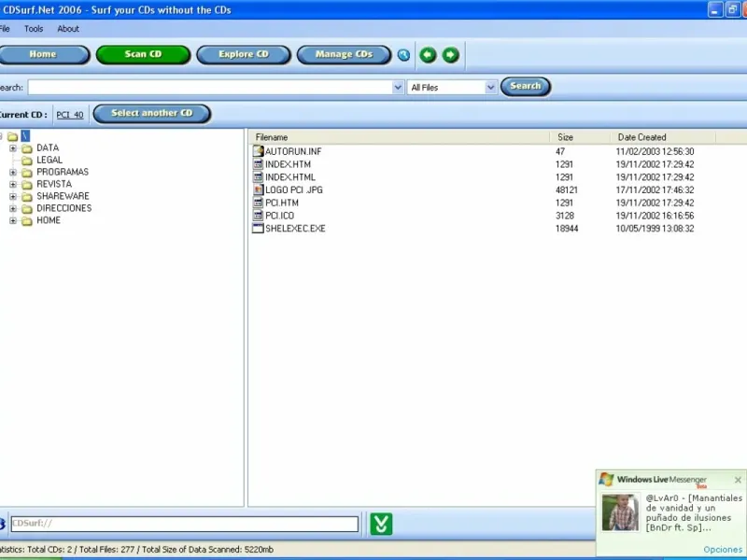Click the SHAREWARE folder icon
This screenshot has height=560, width=747.
pyautogui.click(x=27, y=197)
